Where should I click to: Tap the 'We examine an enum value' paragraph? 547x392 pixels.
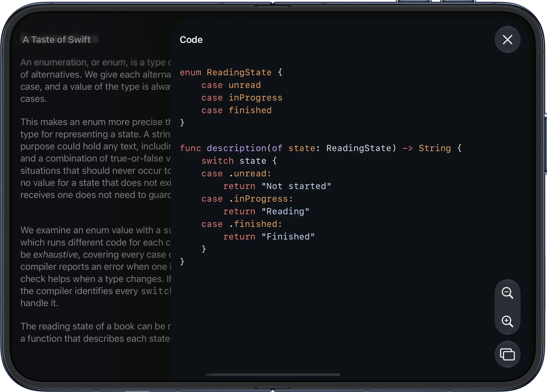tap(95, 266)
